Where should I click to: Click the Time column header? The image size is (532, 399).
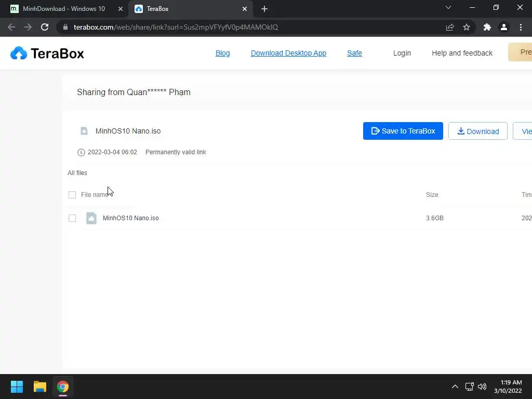click(x=527, y=195)
